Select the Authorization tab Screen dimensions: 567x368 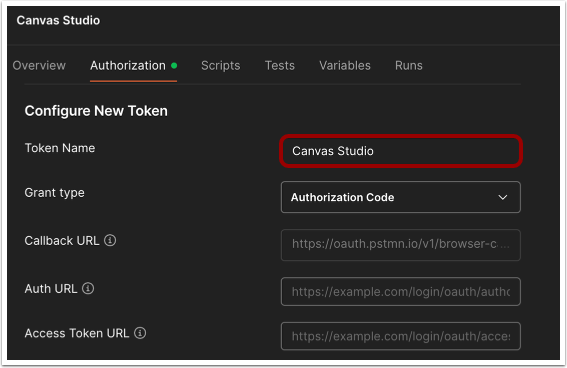pos(133,65)
